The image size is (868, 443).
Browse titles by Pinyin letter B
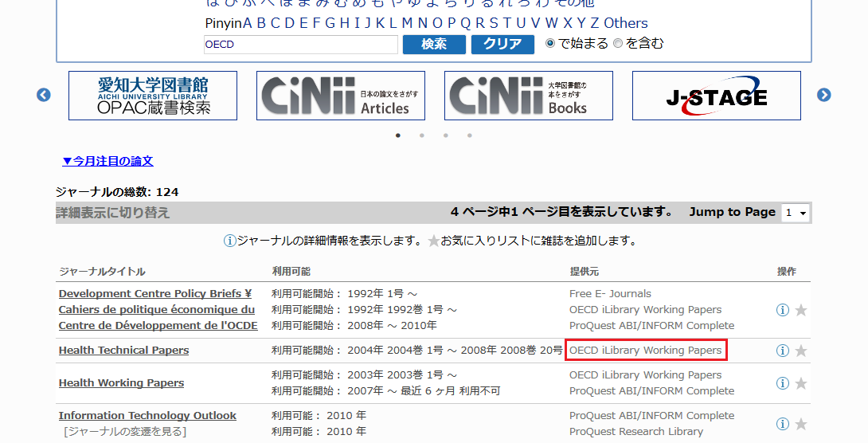[x=261, y=23]
